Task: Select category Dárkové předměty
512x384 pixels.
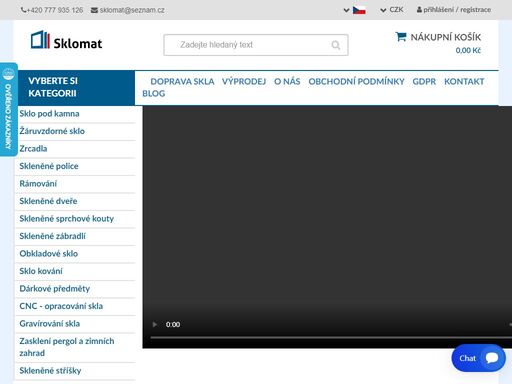Action: tap(55, 289)
